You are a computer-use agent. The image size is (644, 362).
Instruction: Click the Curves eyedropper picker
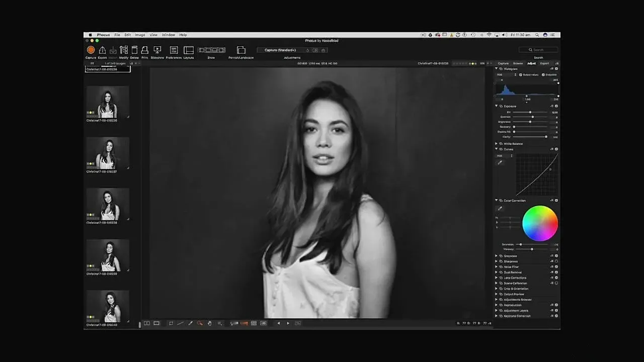coord(500,162)
